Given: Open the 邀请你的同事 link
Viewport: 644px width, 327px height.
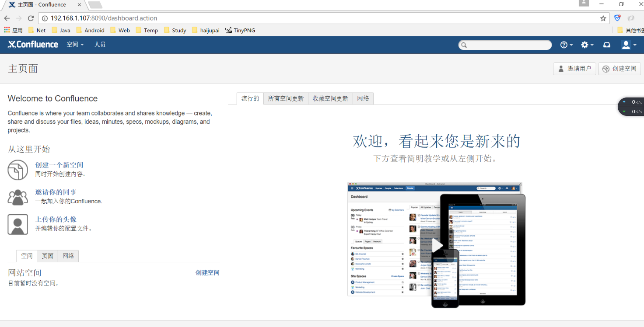Looking at the screenshot, I should click(x=56, y=192).
